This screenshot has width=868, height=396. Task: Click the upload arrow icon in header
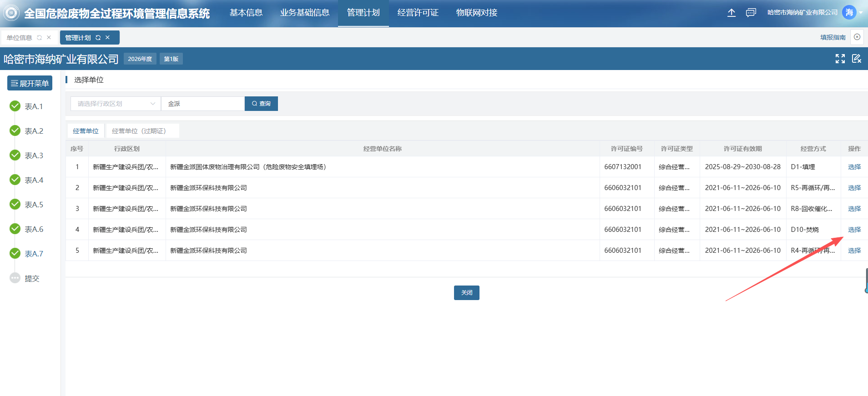(x=731, y=13)
